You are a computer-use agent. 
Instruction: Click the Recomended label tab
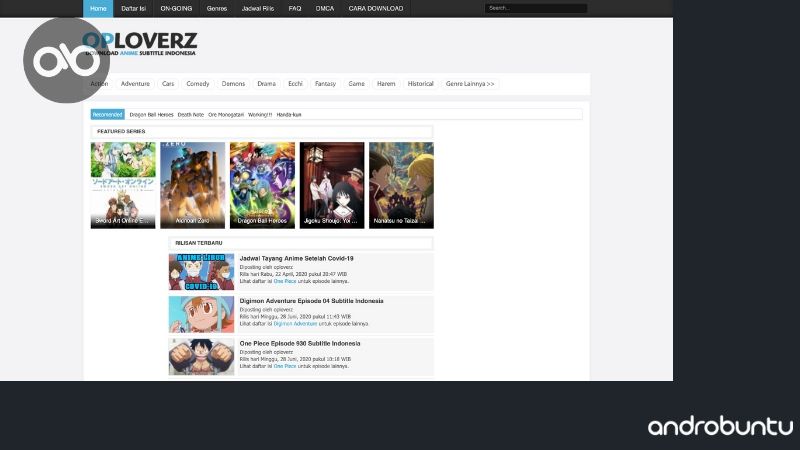pyautogui.click(x=108, y=115)
